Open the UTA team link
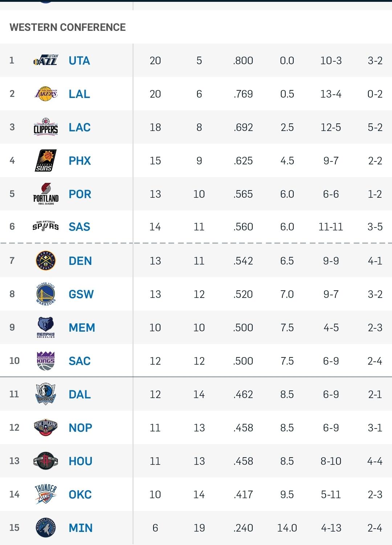This screenshot has width=392, height=545. click(79, 61)
